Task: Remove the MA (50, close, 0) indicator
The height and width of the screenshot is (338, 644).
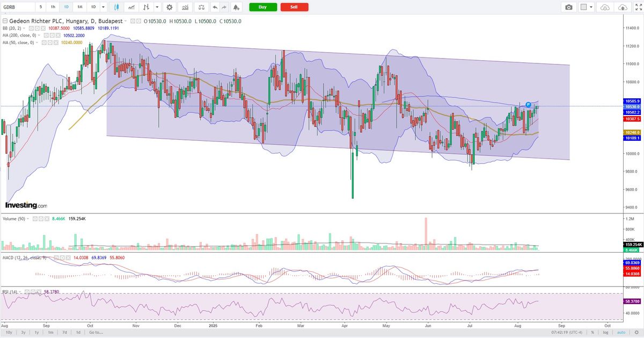Action: tap(56, 42)
